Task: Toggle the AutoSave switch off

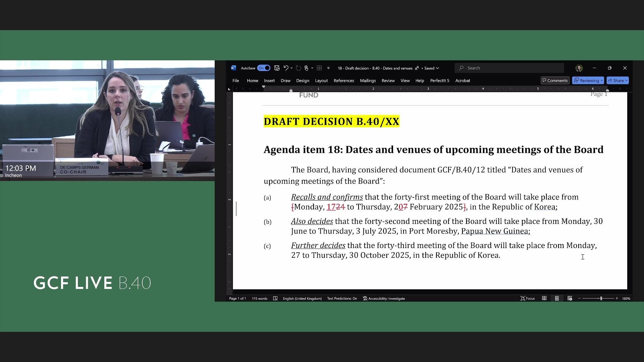Action: [264, 68]
